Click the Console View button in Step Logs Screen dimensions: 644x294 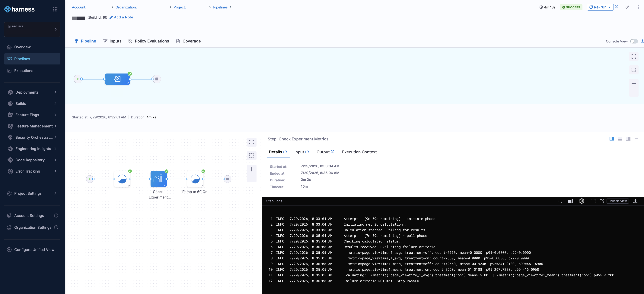617,201
